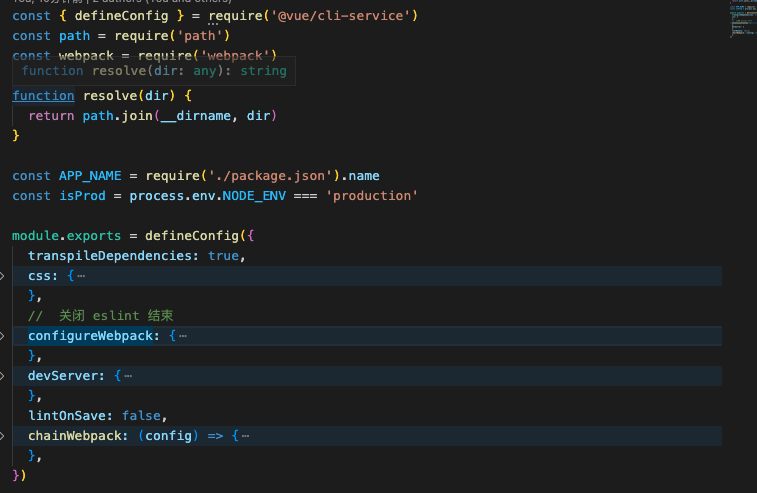Click the '@vue/cli-service' string
Screen dimensions: 757x493
point(340,16)
